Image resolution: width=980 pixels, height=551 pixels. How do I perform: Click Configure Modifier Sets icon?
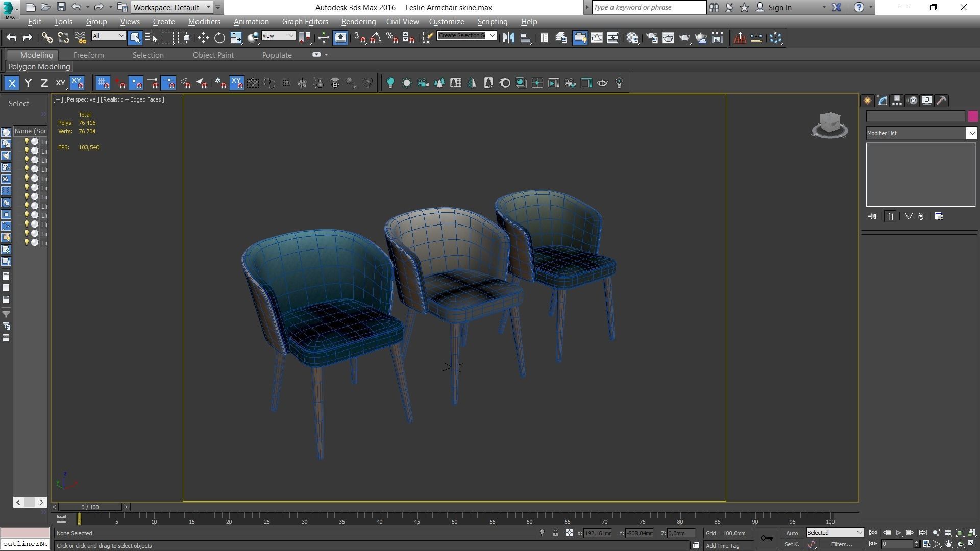pyautogui.click(x=939, y=216)
